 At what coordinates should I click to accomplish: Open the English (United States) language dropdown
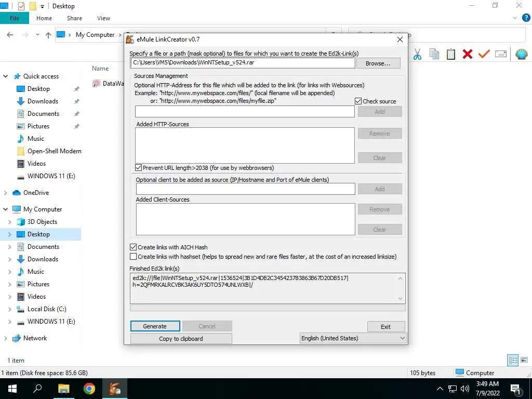coord(353,338)
